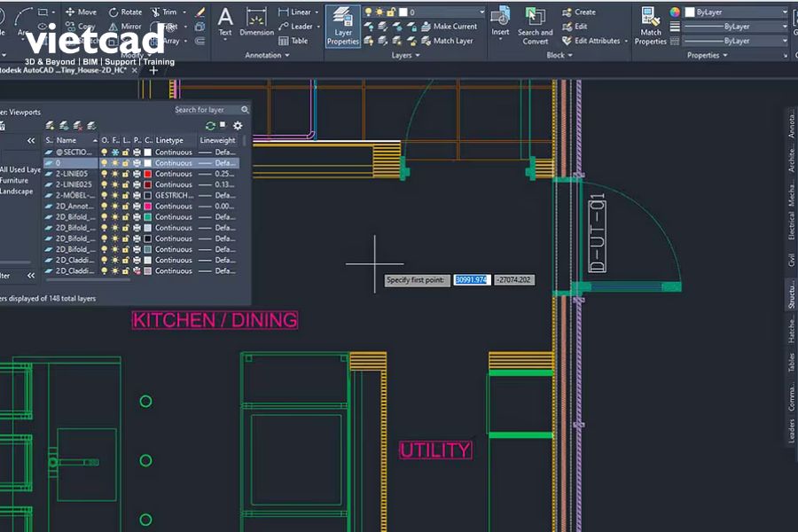Viewport: 798px width, 532px height.
Task: Toggle on/off bulb for @SECTIO layer
Action: 105,153
